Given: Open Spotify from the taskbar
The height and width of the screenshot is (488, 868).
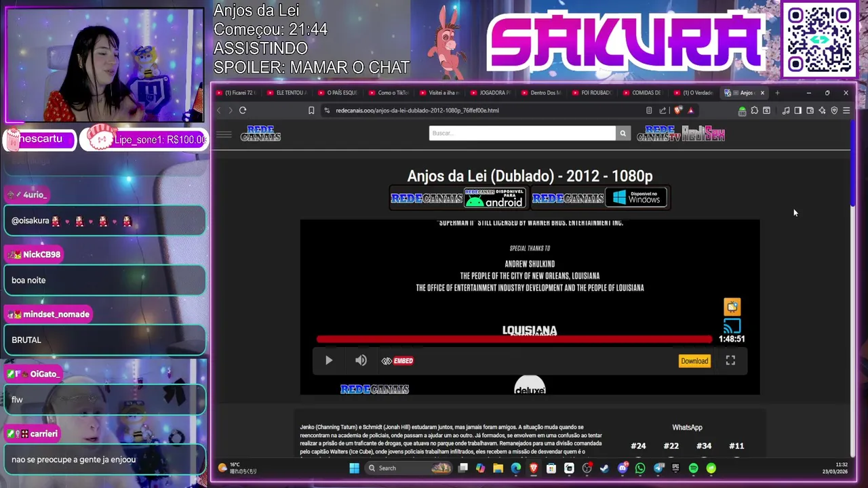Looking at the screenshot, I should pyautogui.click(x=693, y=468).
